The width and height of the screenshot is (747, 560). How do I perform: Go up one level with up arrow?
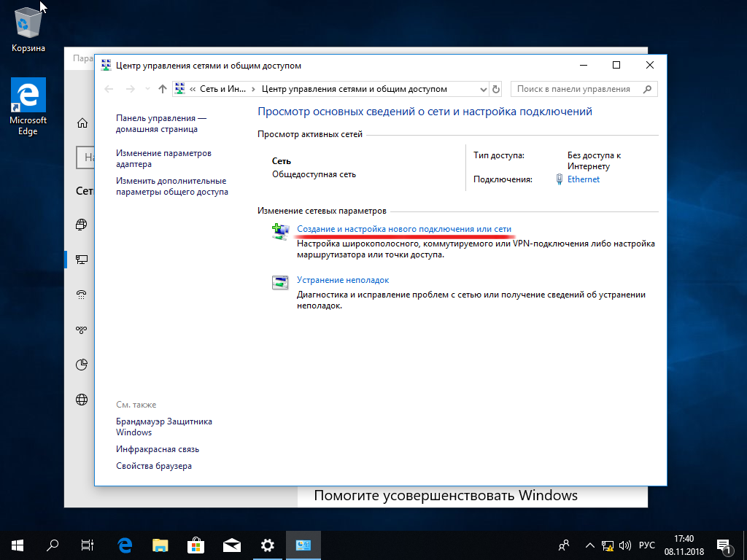tap(163, 89)
